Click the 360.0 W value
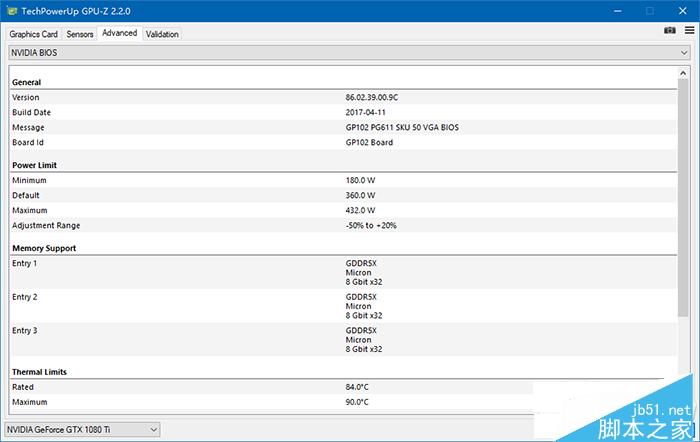 click(360, 196)
